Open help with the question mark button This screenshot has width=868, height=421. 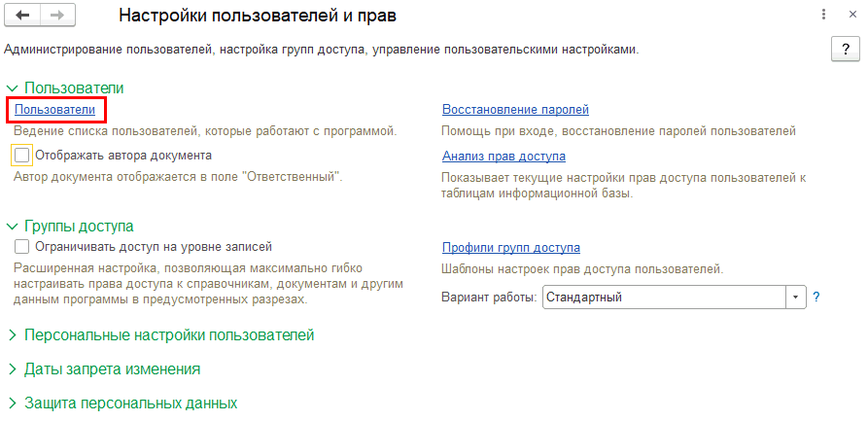click(x=846, y=50)
